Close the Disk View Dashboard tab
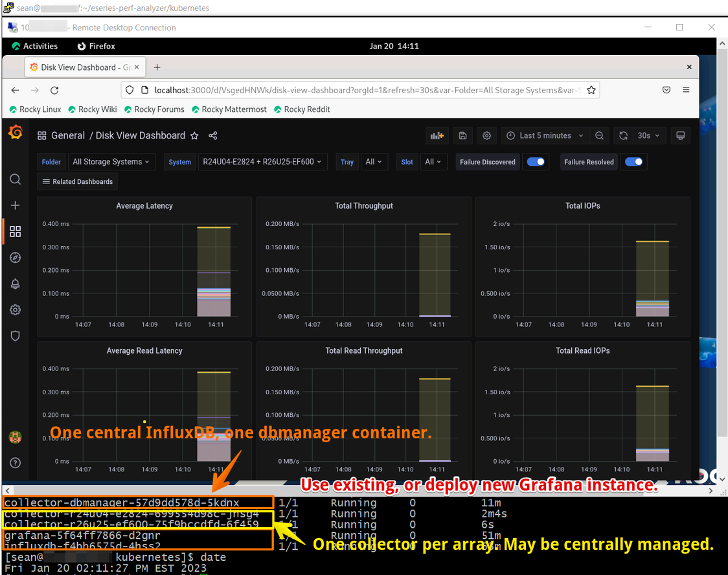728x575 pixels. pos(137,67)
